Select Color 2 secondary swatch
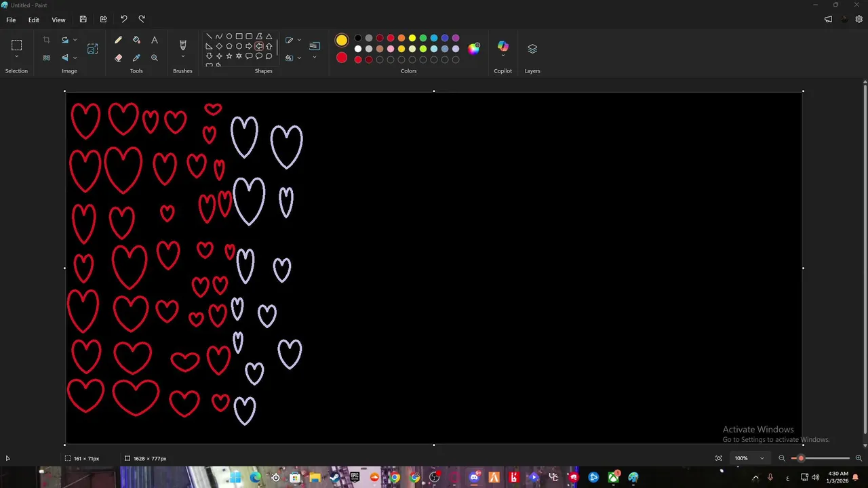Viewport: 868px width, 488px height. 342,58
